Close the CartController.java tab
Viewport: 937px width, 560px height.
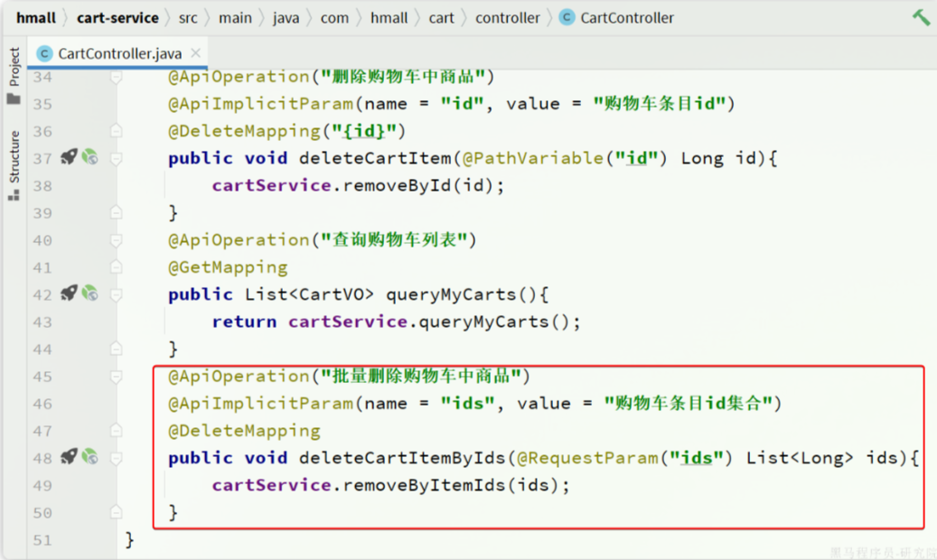pos(196,53)
